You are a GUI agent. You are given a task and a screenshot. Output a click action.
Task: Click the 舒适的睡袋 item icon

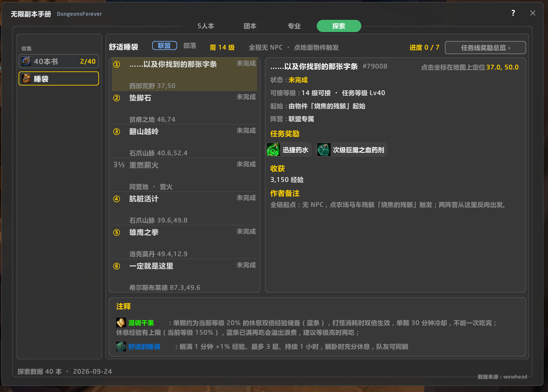coord(121,346)
